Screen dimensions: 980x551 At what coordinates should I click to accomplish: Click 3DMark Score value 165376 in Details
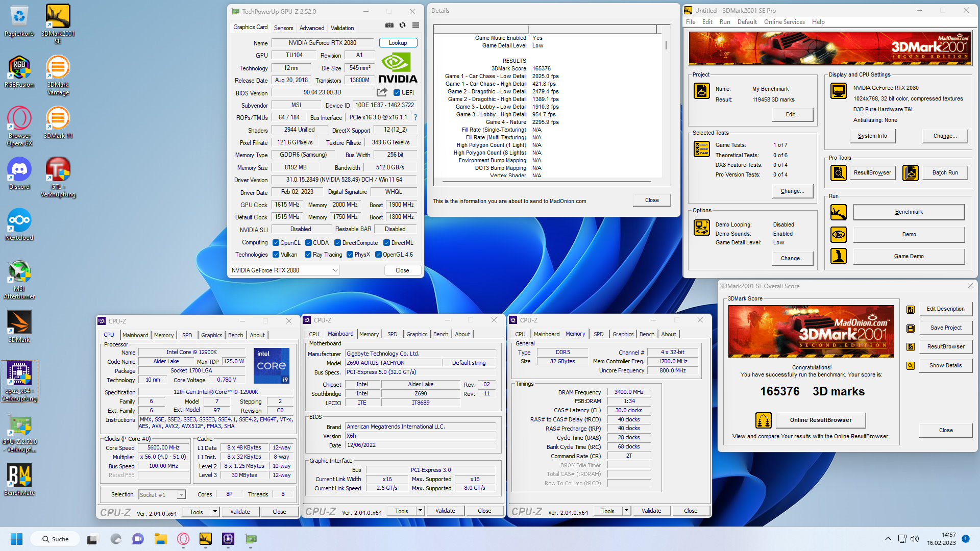pos(542,68)
